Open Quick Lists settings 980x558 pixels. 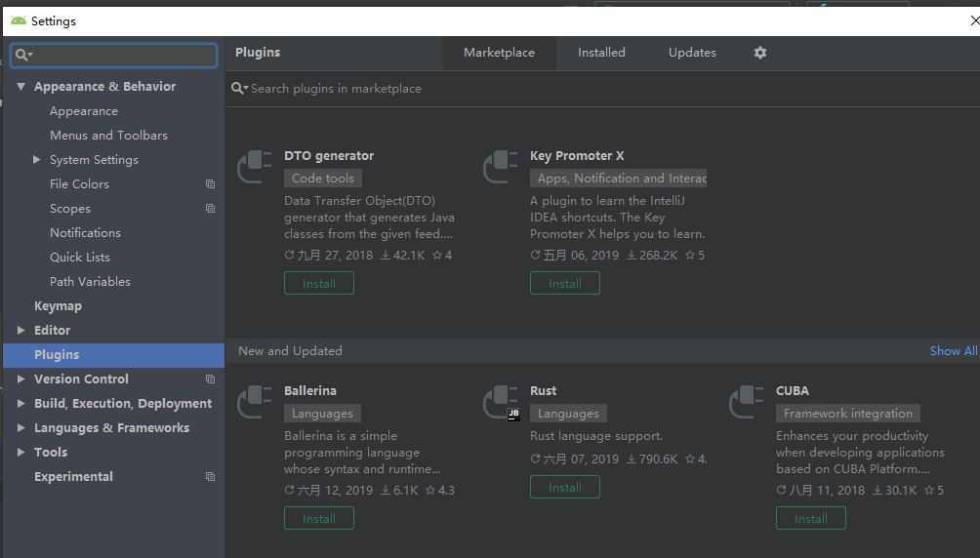(x=80, y=258)
